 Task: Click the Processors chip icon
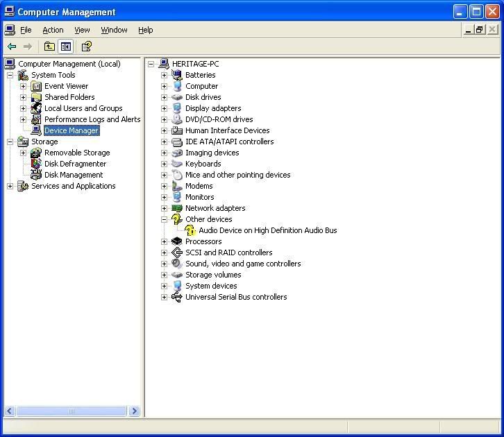(177, 241)
